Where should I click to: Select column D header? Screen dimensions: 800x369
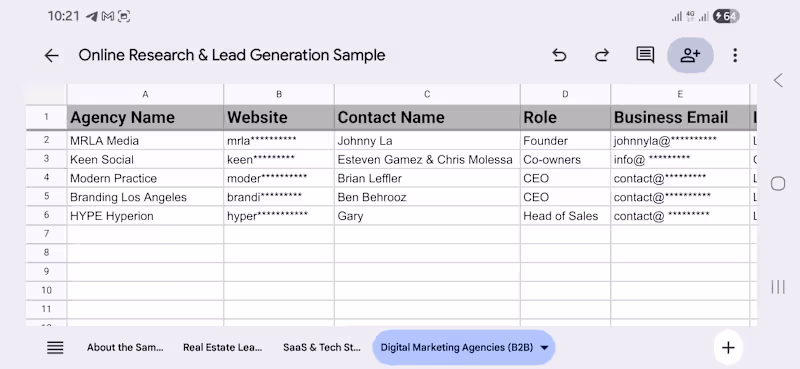[x=565, y=94]
